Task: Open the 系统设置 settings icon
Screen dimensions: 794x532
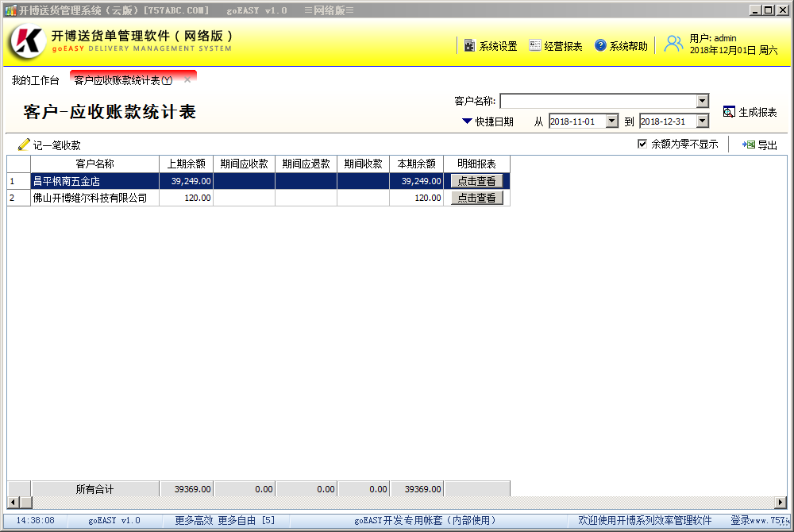Action: [469, 46]
